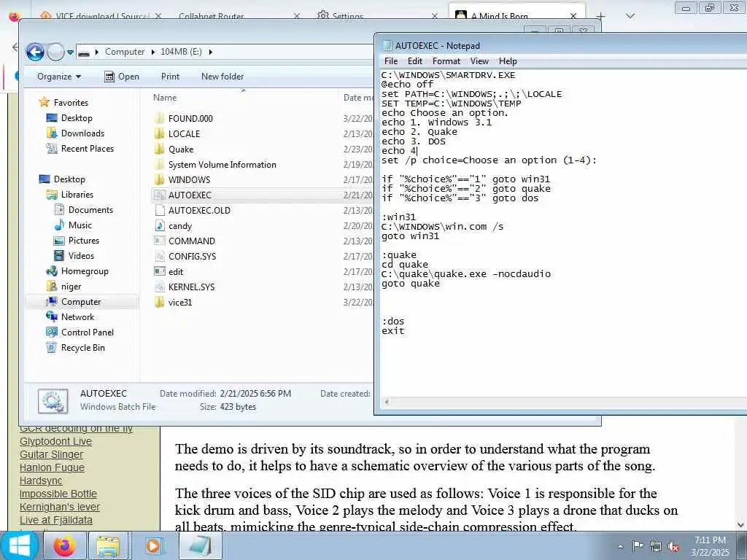This screenshot has width=747, height=560.
Task: Open the Hardsync link
Action: tap(41, 481)
